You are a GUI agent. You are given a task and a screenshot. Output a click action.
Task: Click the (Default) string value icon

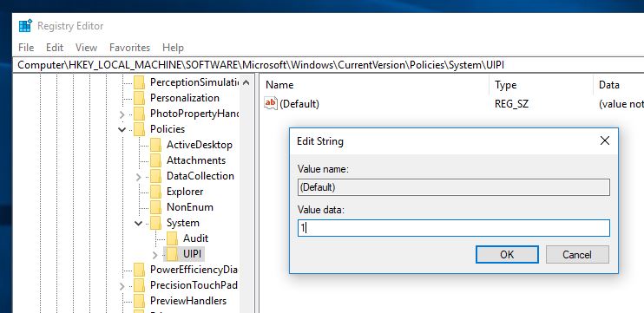[x=271, y=104]
